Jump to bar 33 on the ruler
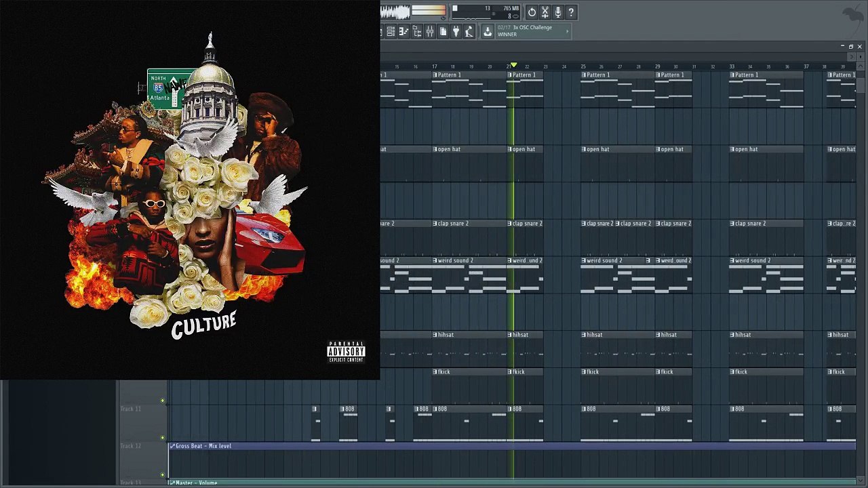This screenshot has width=868, height=488. click(732, 66)
